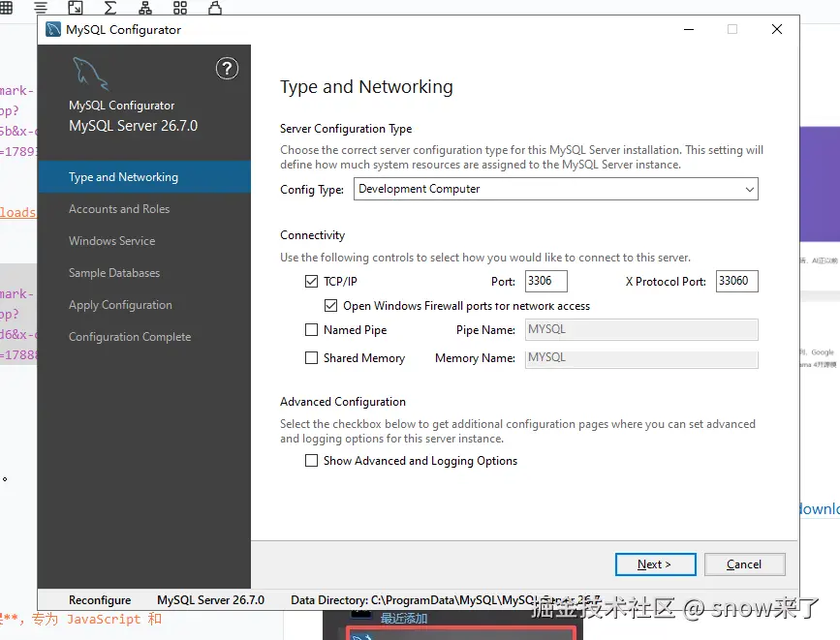Click 'MySQL Server 26.7.0' in the status bar
Screen dimensions: 840x640
click(210, 600)
